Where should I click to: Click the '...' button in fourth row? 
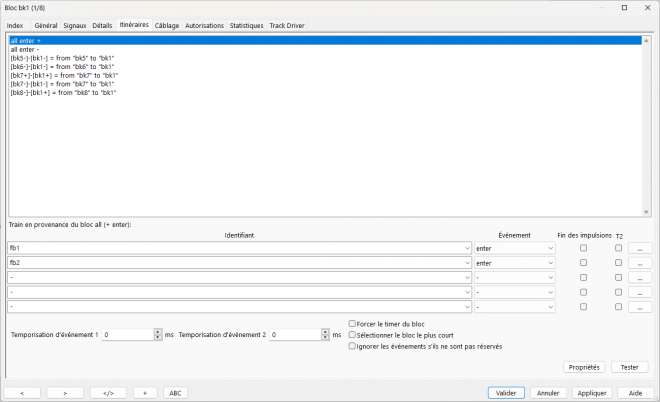click(640, 292)
